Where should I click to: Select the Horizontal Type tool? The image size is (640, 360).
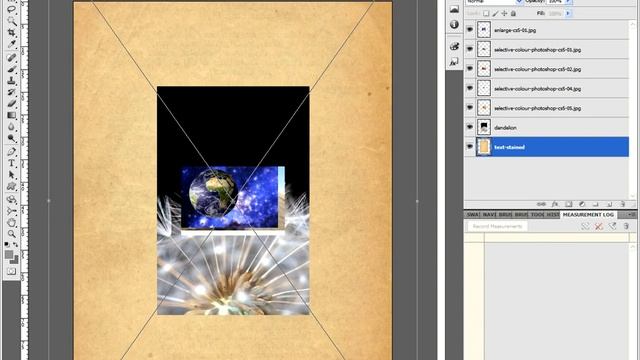tap(11, 163)
